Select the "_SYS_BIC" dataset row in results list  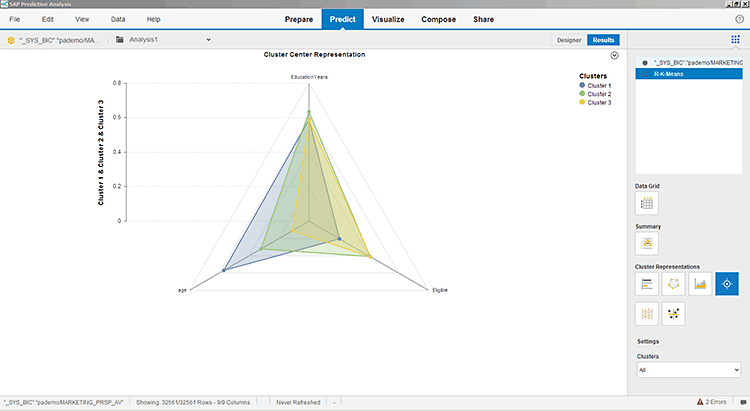[689, 63]
